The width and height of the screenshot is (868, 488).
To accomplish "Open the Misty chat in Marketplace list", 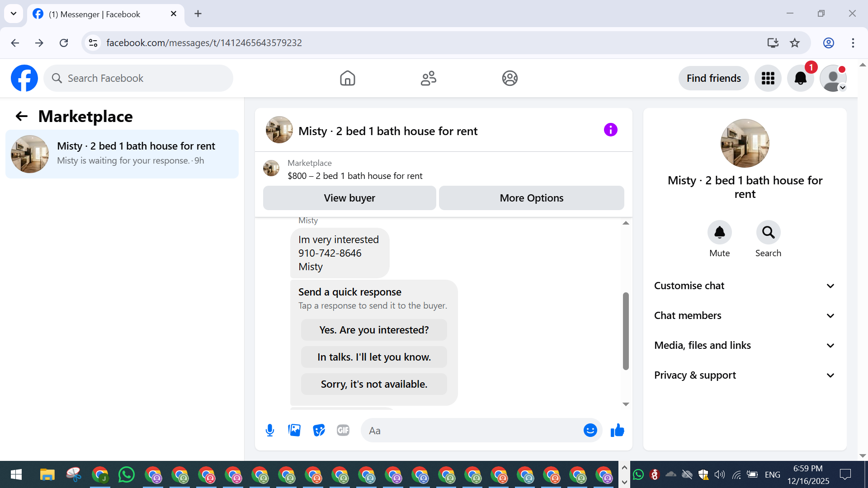I will [x=122, y=154].
